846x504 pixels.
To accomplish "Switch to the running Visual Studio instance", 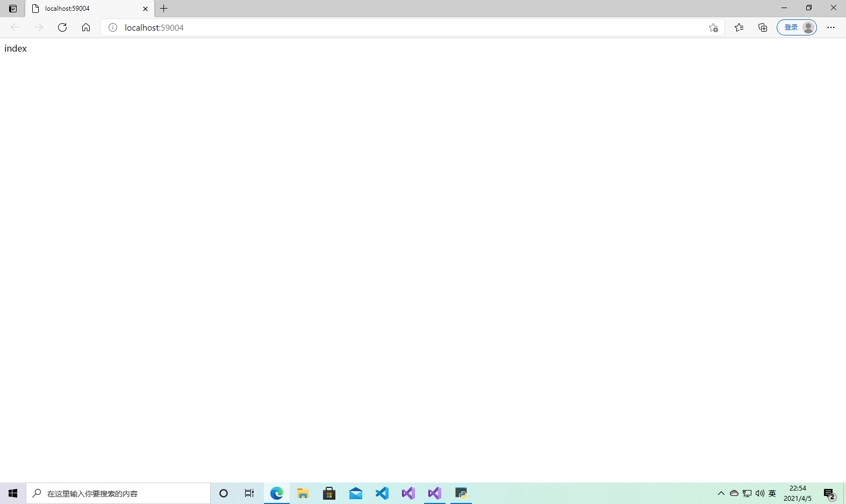I will (x=435, y=493).
